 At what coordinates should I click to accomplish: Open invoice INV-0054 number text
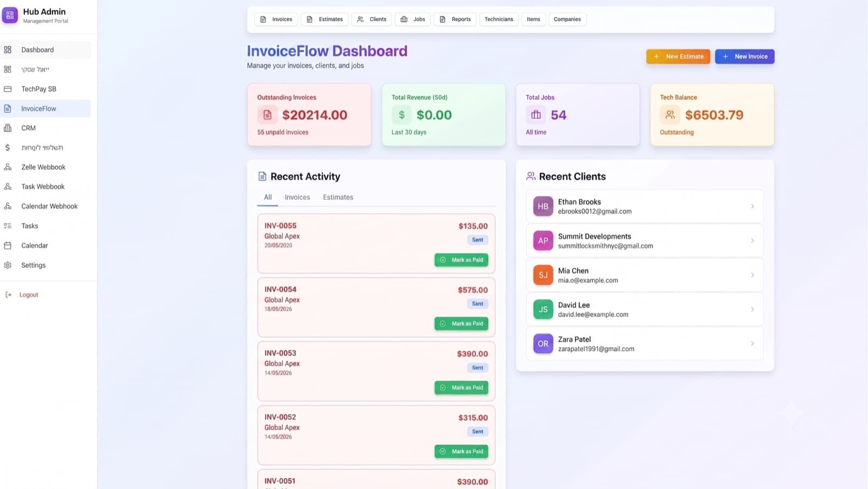pyautogui.click(x=280, y=289)
